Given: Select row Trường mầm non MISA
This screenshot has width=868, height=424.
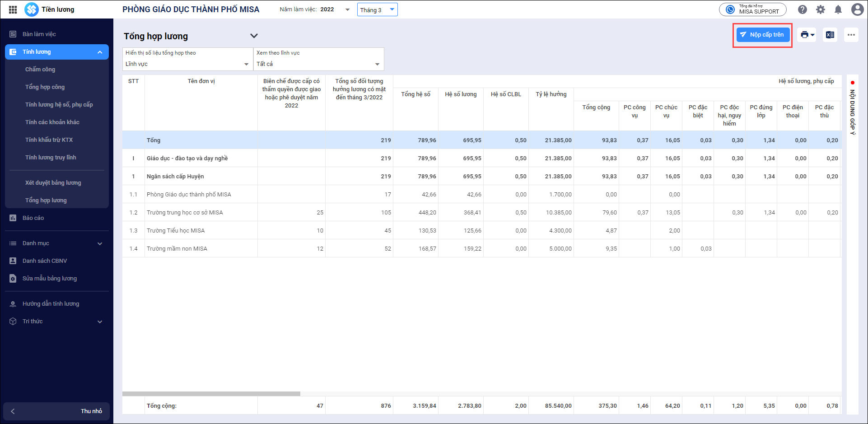Looking at the screenshot, I should click(481, 248).
